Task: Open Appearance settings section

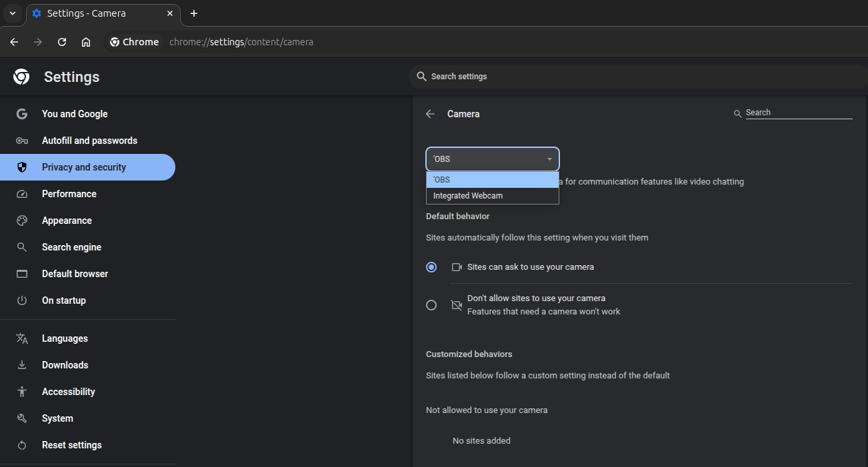Action: [87, 221]
